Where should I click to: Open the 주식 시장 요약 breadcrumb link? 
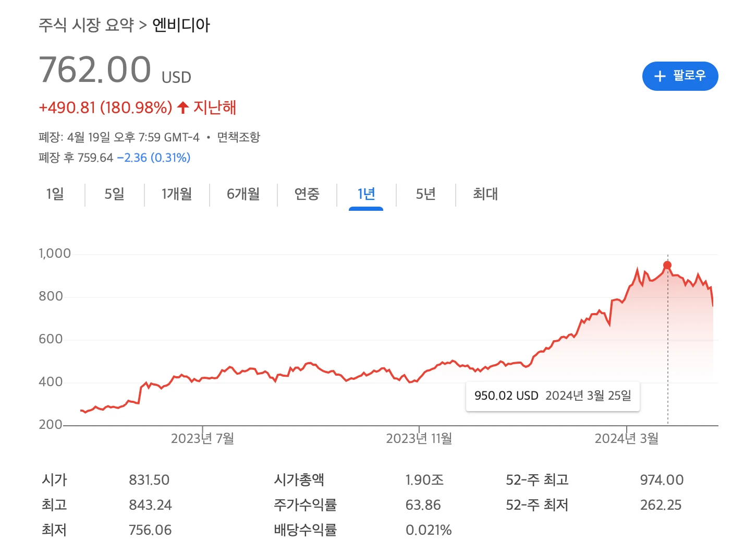tap(87, 25)
